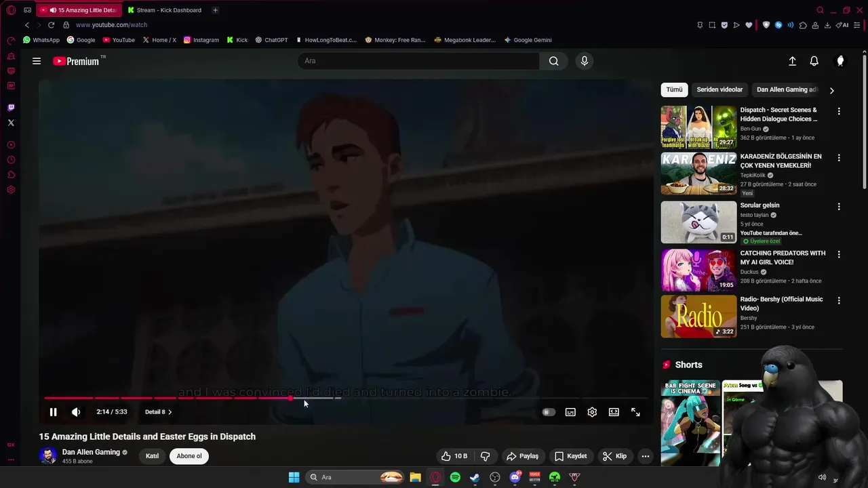Viewport: 868px width, 488px height.
Task: Open the ChatGPT bookmark
Action: [x=271, y=40]
